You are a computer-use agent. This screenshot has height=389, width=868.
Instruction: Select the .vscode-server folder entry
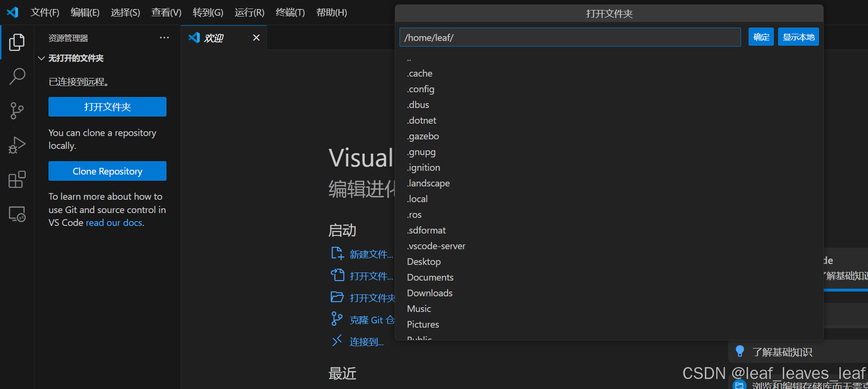[x=609, y=246]
